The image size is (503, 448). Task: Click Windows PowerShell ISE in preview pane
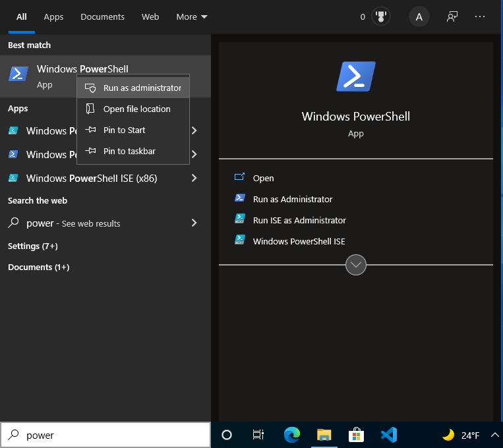[x=299, y=242]
